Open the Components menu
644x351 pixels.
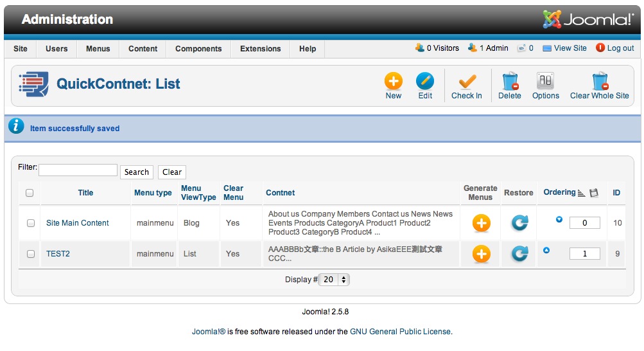[x=198, y=48]
